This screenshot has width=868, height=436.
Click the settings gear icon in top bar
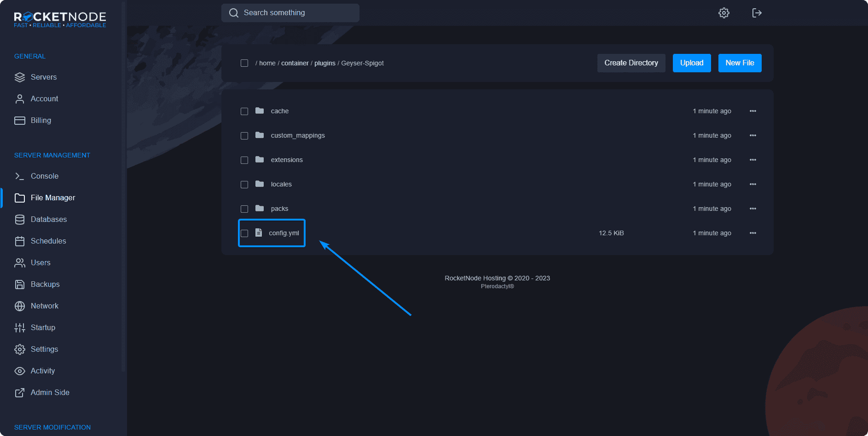pyautogui.click(x=723, y=13)
